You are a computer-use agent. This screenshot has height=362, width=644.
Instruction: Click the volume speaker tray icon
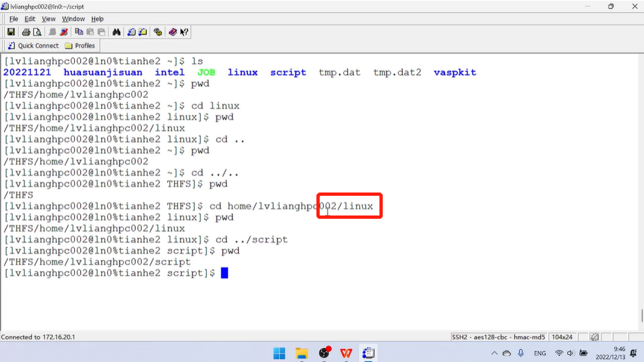pyautogui.click(x=570, y=353)
